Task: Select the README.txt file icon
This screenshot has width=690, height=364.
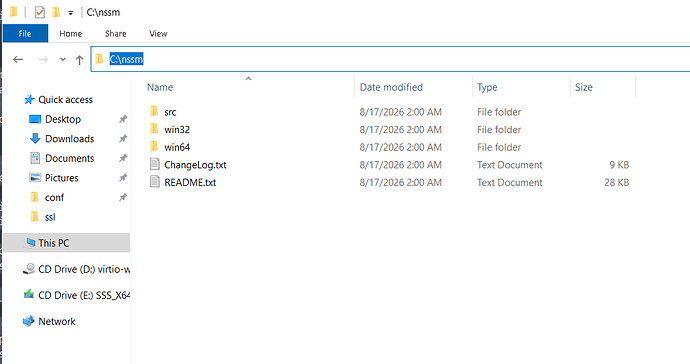Action: 154,182
